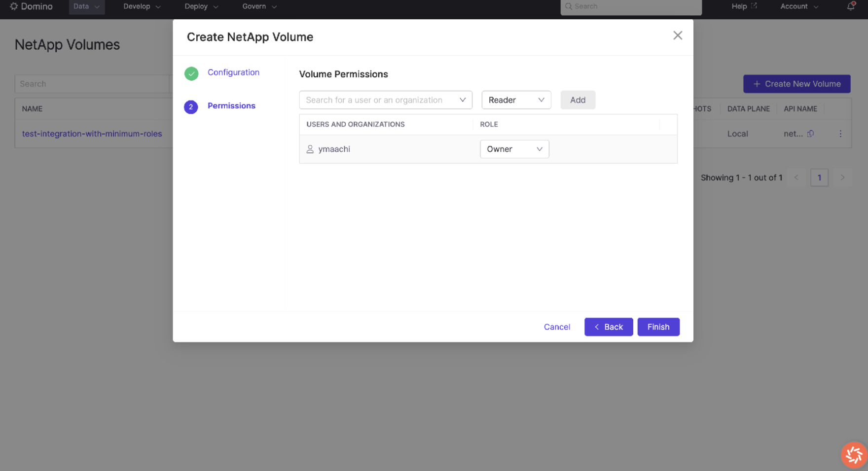The width and height of the screenshot is (868, 471).
Task: Click the ymaachi user name
Action: tap(334, 149)
